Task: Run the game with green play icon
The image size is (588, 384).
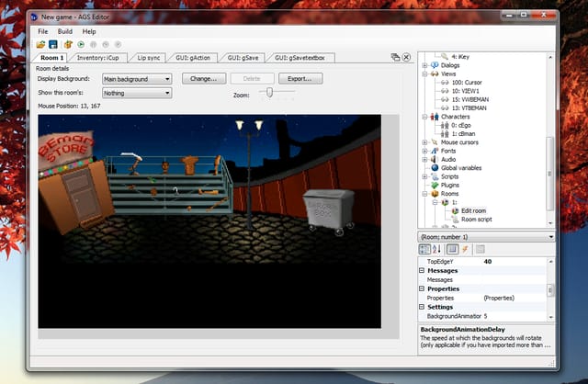Action: [x=81, y=45]
